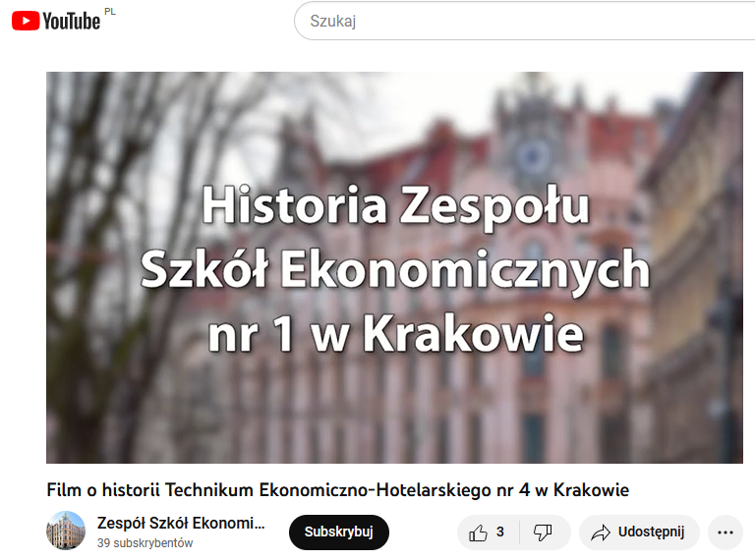
Task: Open Zespół Szkół Ekonomi... channel link
Action: pyautogui.click(x=181, y=523)
